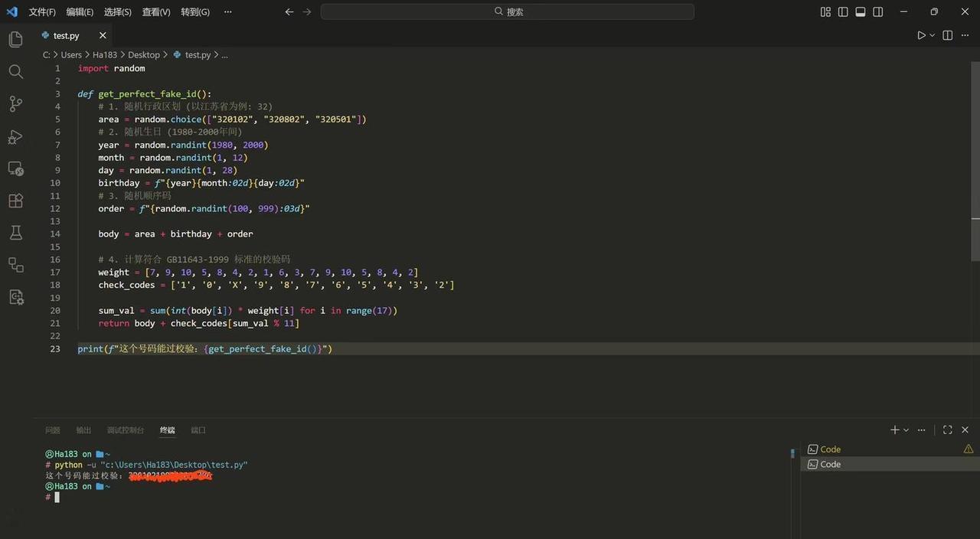Open the Source Control view
Viewport: 980px width, 539px height.
coord(15,104)
